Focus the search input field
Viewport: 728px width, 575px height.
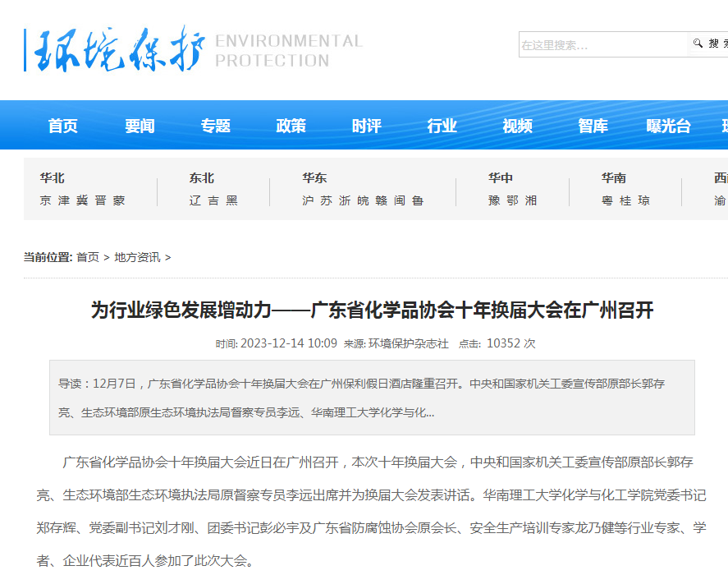click(x=602, y=44)
